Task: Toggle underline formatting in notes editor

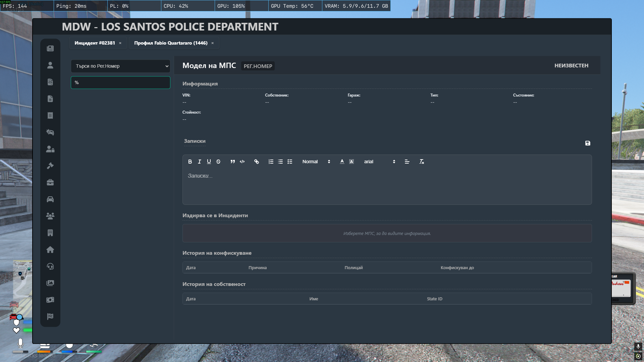Action: 209,162
